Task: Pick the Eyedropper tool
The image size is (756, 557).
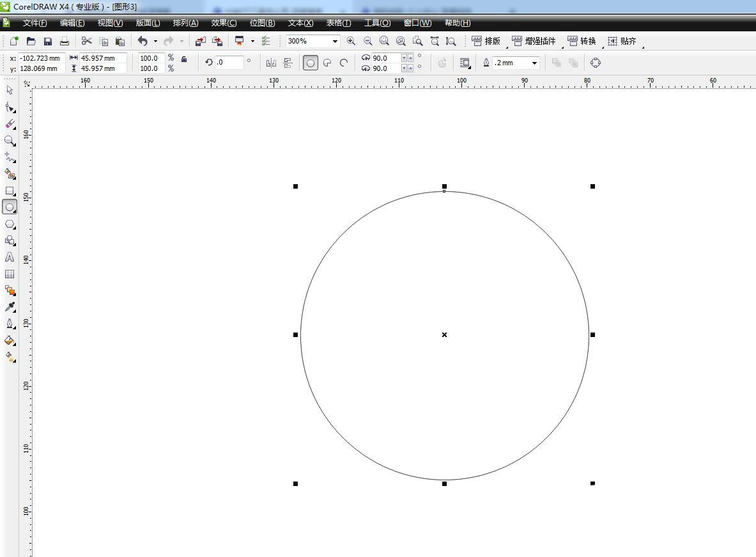Action: [x=10, y=307]
